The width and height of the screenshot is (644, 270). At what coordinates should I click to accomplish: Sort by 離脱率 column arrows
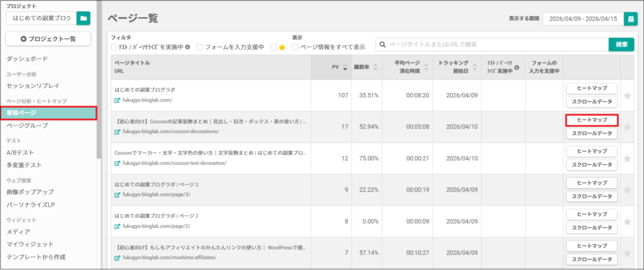pos(376,67)
